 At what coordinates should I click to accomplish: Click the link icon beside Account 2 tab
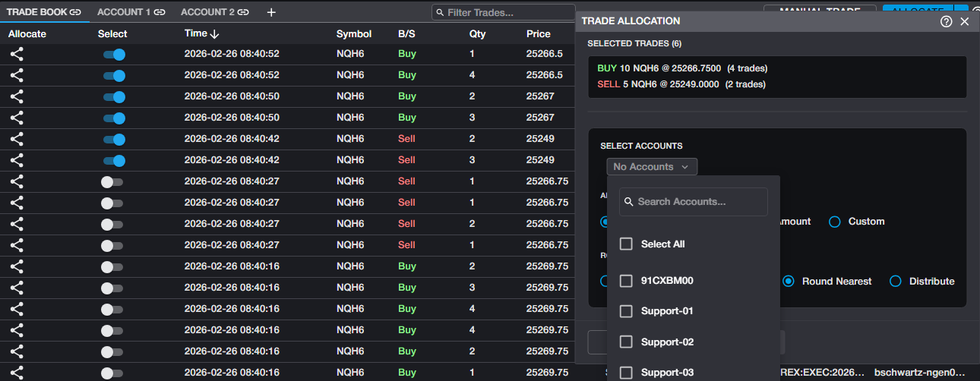(243, 12)
